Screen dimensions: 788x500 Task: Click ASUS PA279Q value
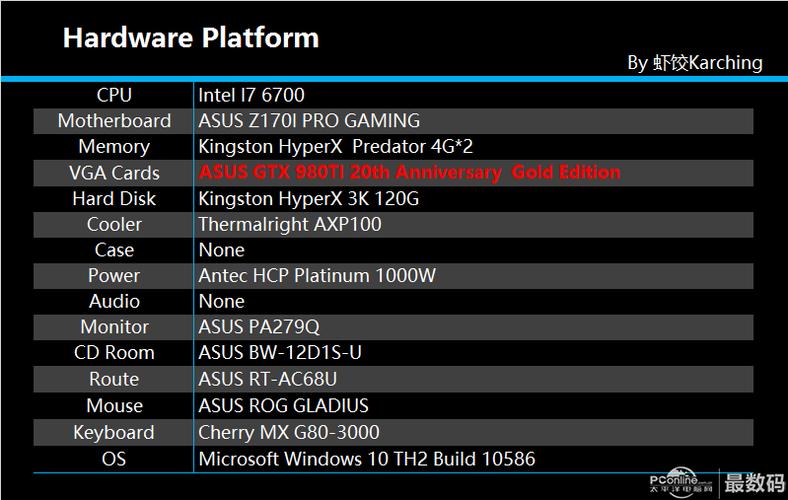[259, 327]
